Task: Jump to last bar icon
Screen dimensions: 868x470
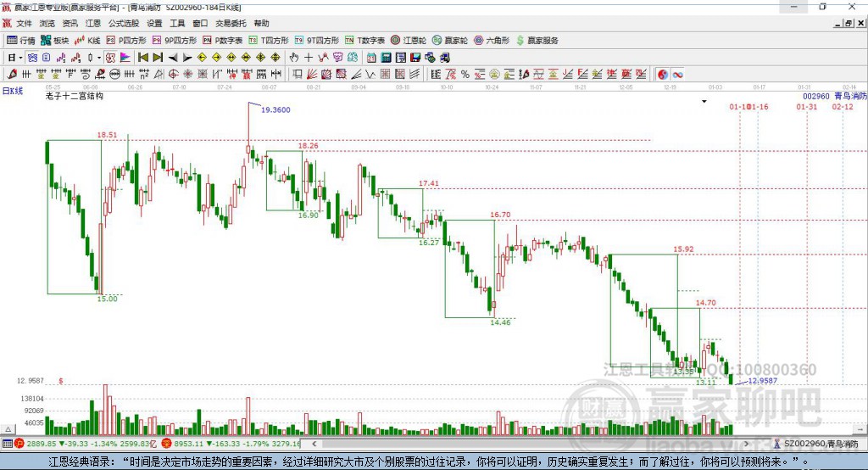Action: coord(158,58)
